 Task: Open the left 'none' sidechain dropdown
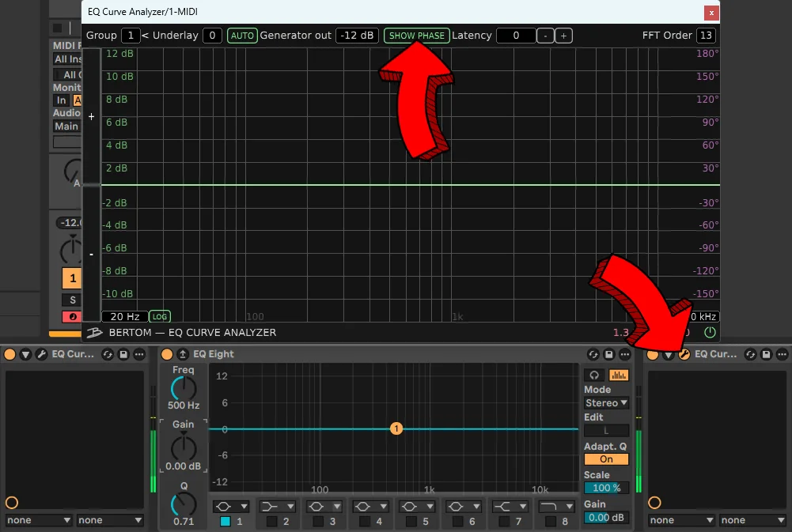tap(38, 519)
